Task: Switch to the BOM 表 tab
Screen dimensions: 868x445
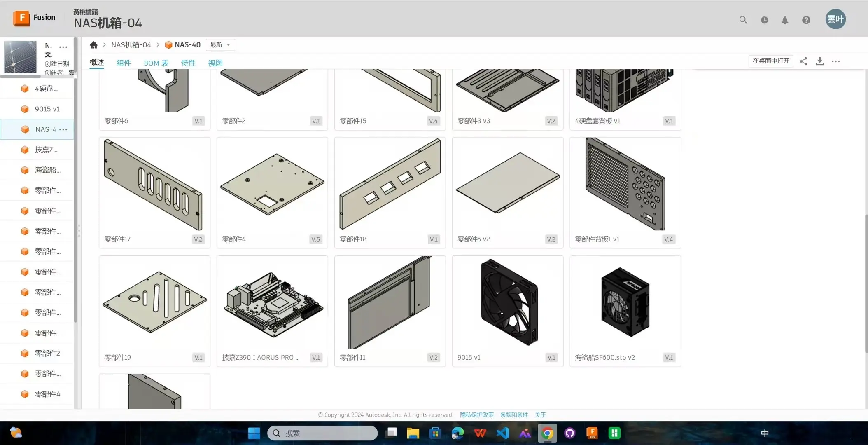Action: [156, 63]
